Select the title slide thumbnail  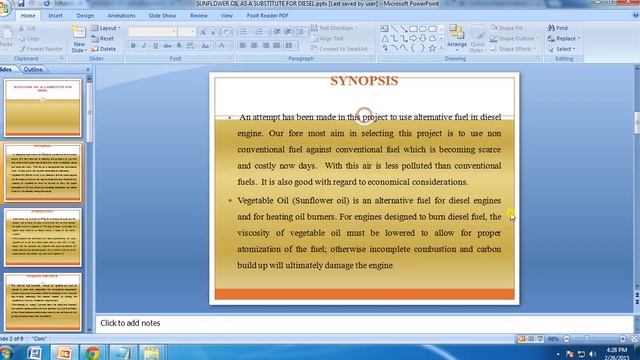pos(43,108)
